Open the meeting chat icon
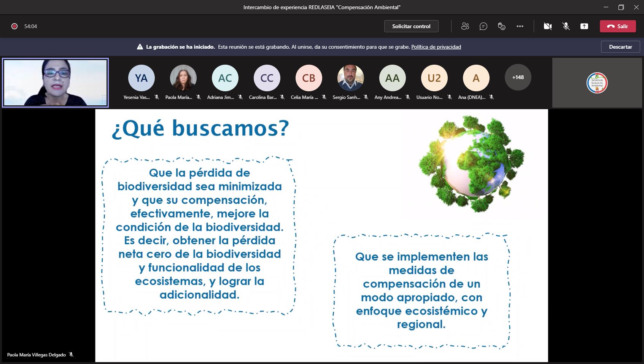This screenshot has width=644, height=364. [483, 26]
